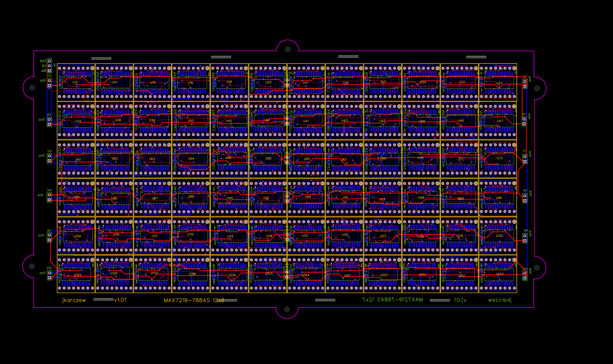Viewport: 613px width, 364px height.
Task: Click the U22 component label
Action: 462,82
